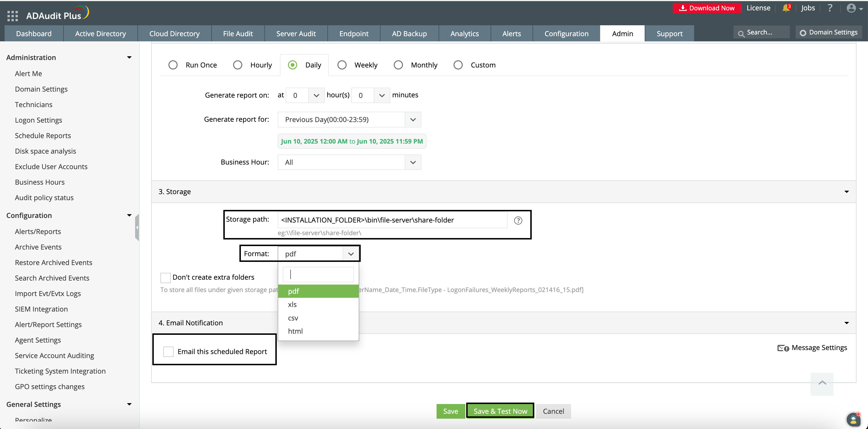This screenshot has width=868, height=429.
Task: Click the Cancel button
Action: 553,411
